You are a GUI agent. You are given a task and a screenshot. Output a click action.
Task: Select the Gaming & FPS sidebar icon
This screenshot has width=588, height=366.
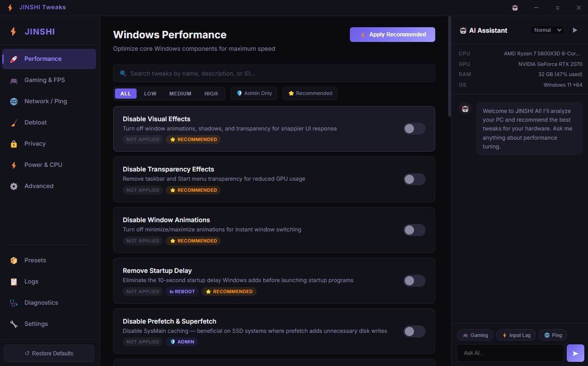13,80
